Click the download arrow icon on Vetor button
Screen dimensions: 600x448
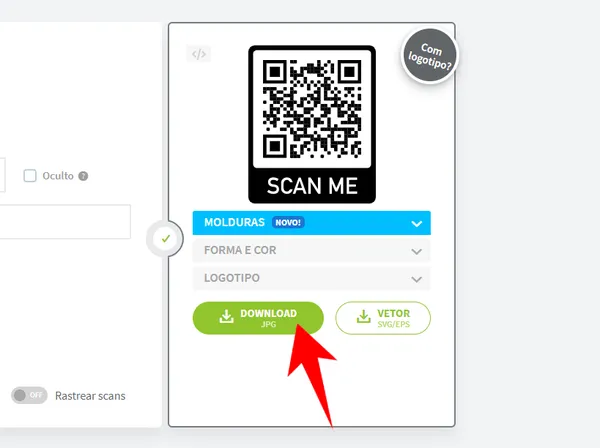[364, 316]
